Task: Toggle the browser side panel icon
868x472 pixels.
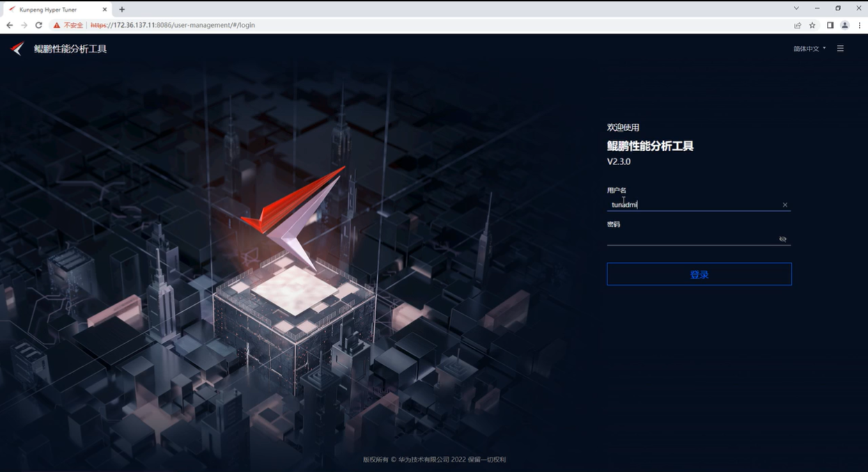Action: pyautogui.click(x=830, y=25)
